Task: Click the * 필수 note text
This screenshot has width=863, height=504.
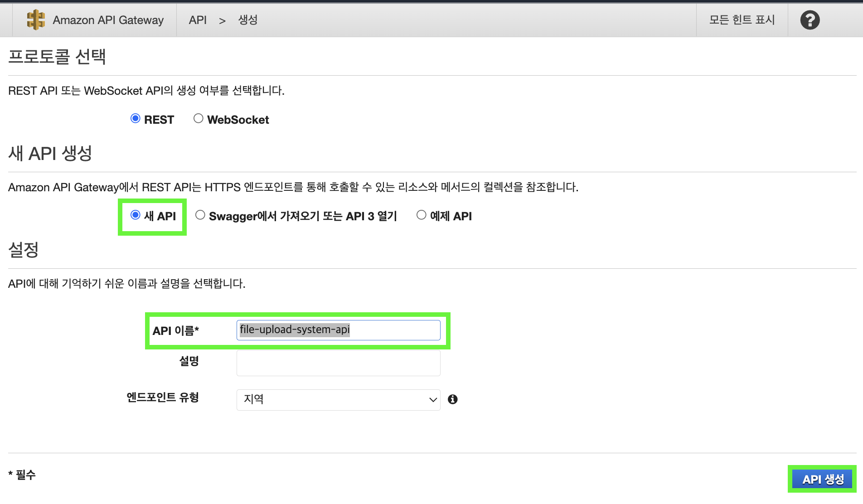Action: point(22,475)
